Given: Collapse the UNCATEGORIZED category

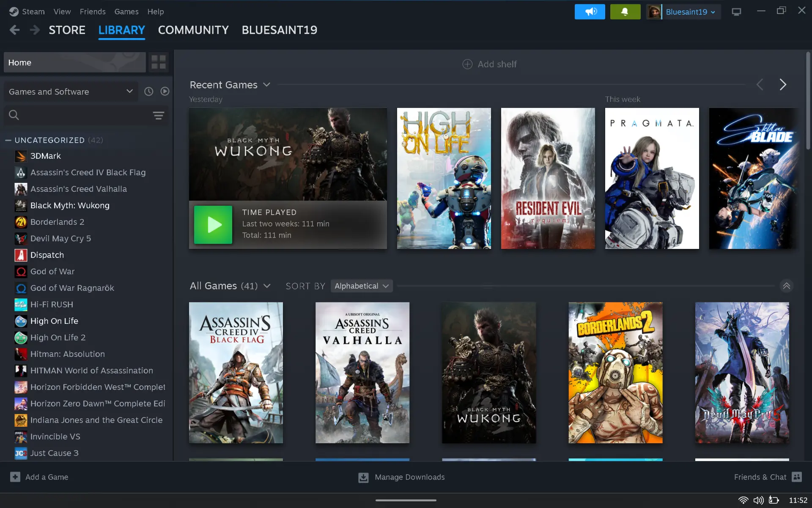Looking at the screenshot, I should (8, 140).
